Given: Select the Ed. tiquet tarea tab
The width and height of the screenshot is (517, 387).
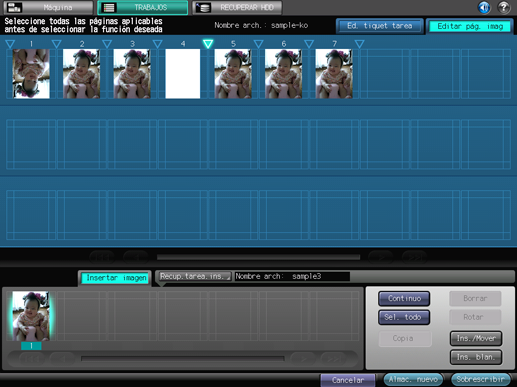Looking at the screenshot, I should (x=380, y=26).
